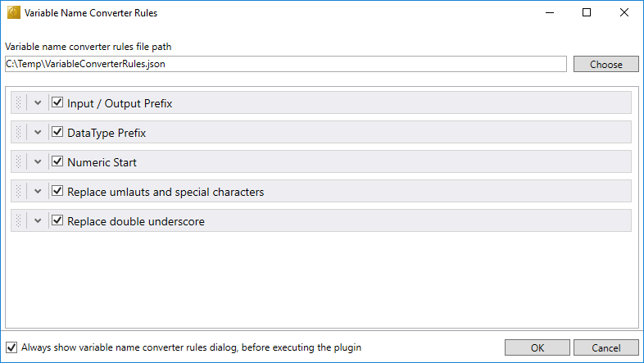Click the drag handle of Input / Output Prefix row
The image size is (644, 363).
(x=18, y=102)
